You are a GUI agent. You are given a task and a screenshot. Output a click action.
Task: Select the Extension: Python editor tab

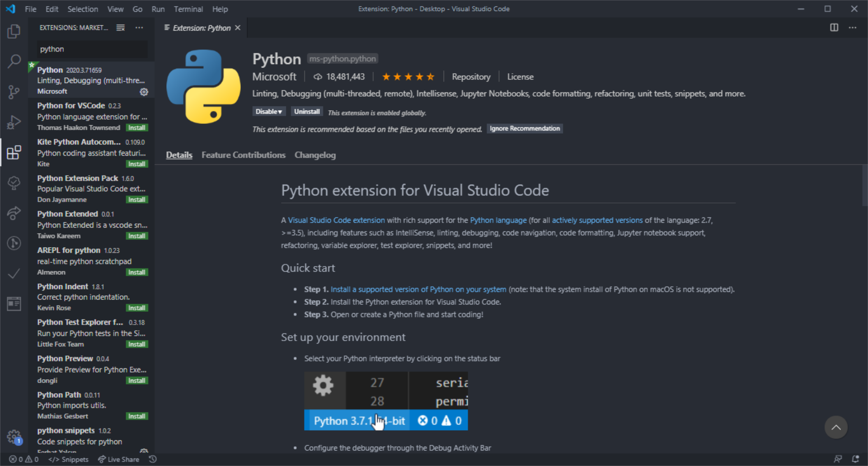[x=201, y=28]
